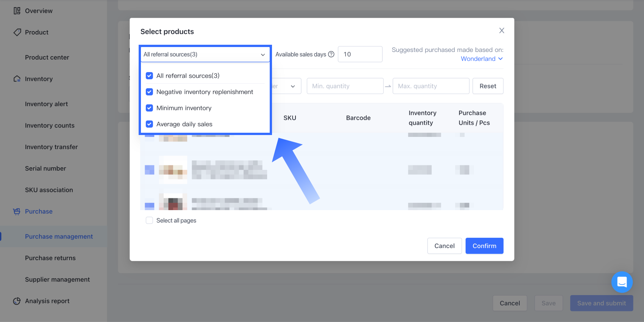Focus the Available sales days number field
Viewport: 644px width, 322px height.
pyautogui.click(x=360, y=54)
